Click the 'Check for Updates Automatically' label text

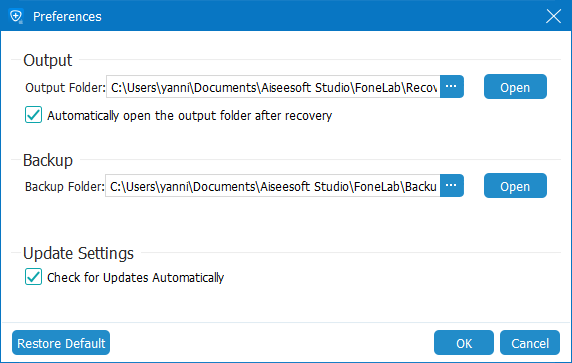135,278
